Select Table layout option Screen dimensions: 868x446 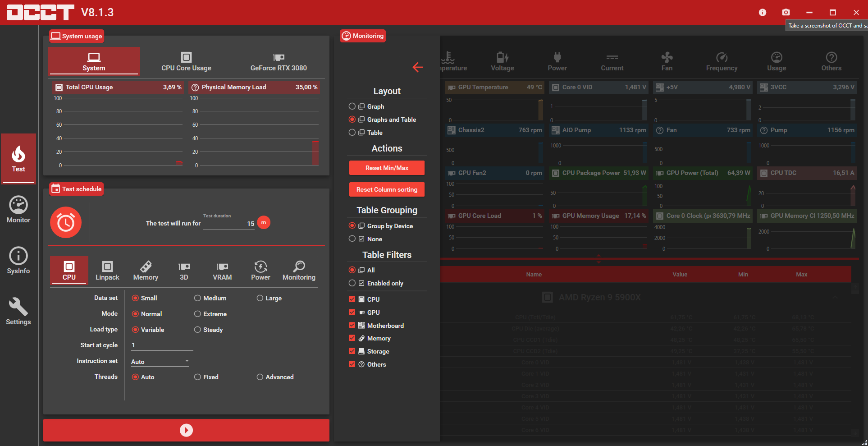coord(352,133)
